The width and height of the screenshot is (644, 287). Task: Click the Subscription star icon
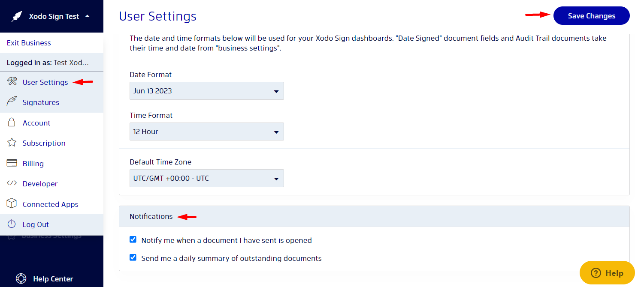12,143
